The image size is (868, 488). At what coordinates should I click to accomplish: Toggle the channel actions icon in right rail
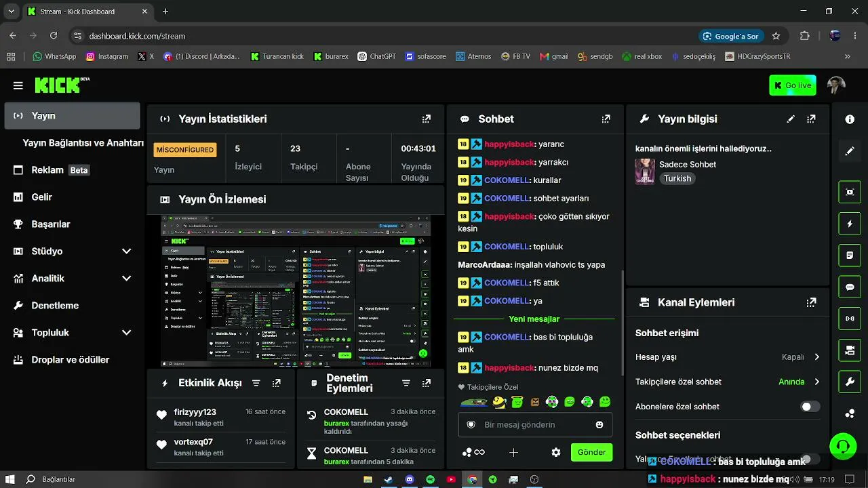point(850,350)
